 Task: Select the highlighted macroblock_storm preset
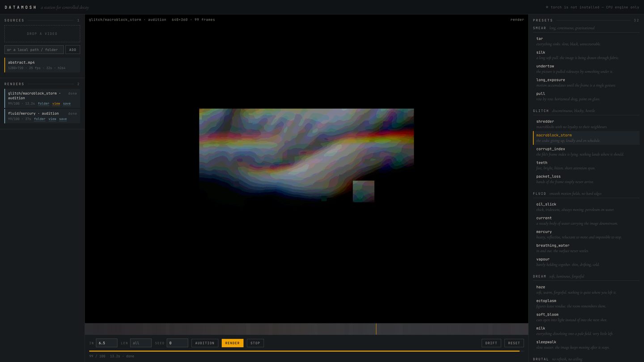[586, 138]
